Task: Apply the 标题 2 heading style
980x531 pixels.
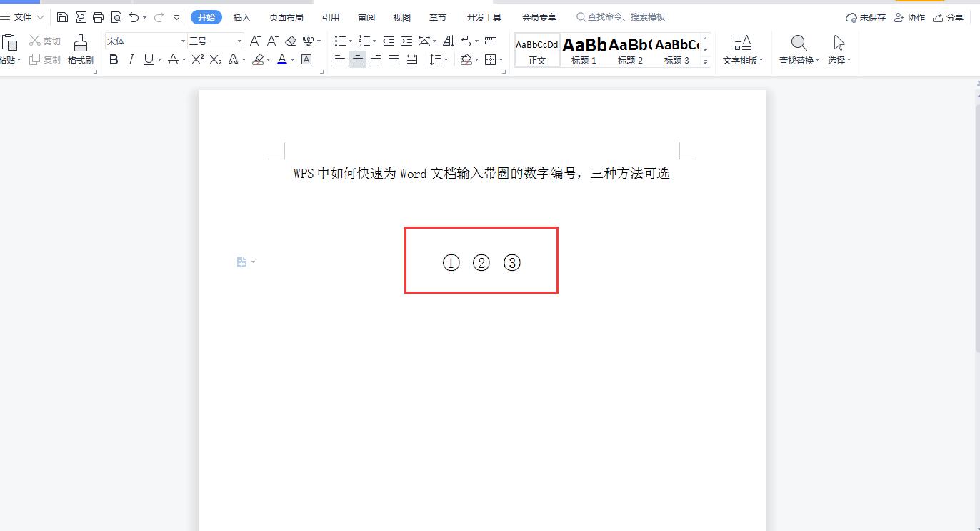Action: (630, 50)
